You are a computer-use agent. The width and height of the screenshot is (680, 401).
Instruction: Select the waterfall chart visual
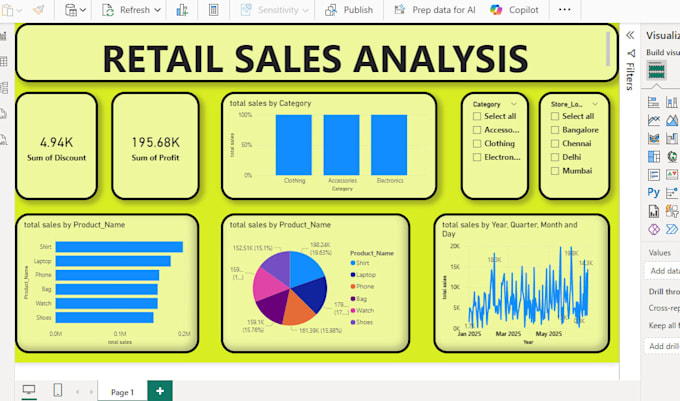672,138
